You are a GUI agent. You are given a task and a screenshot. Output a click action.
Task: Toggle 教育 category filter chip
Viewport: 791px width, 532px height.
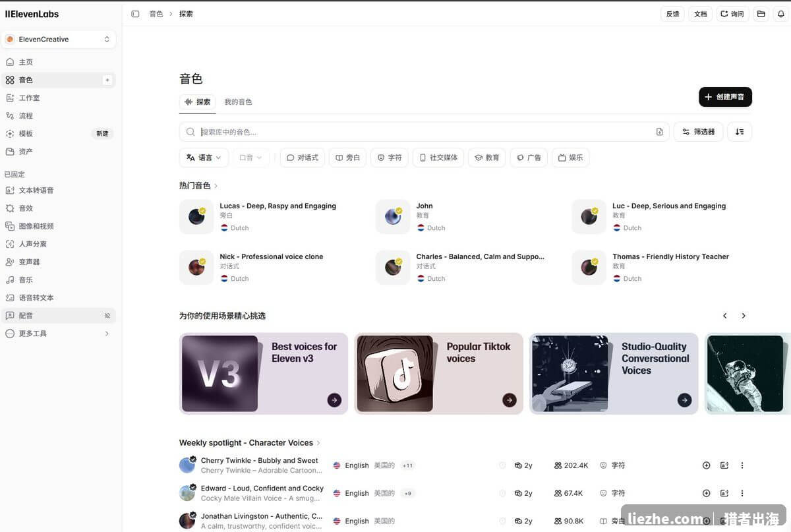click(487, 158)
